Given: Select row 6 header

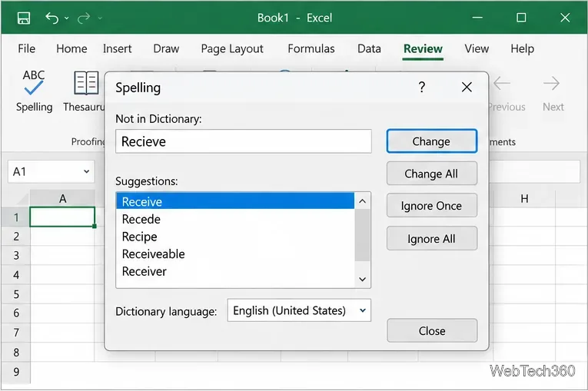Looking at the screenshot, I should point(15,313).
